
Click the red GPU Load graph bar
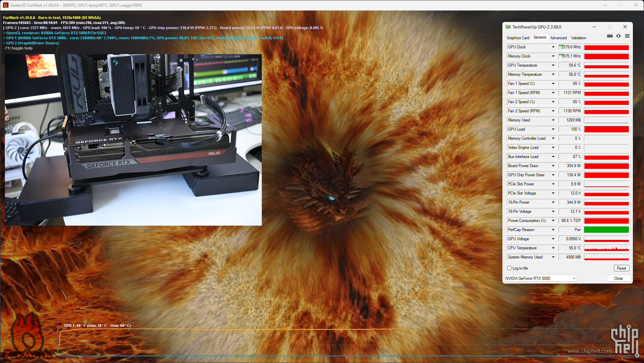pyautogui.click(x=606, y=129)
